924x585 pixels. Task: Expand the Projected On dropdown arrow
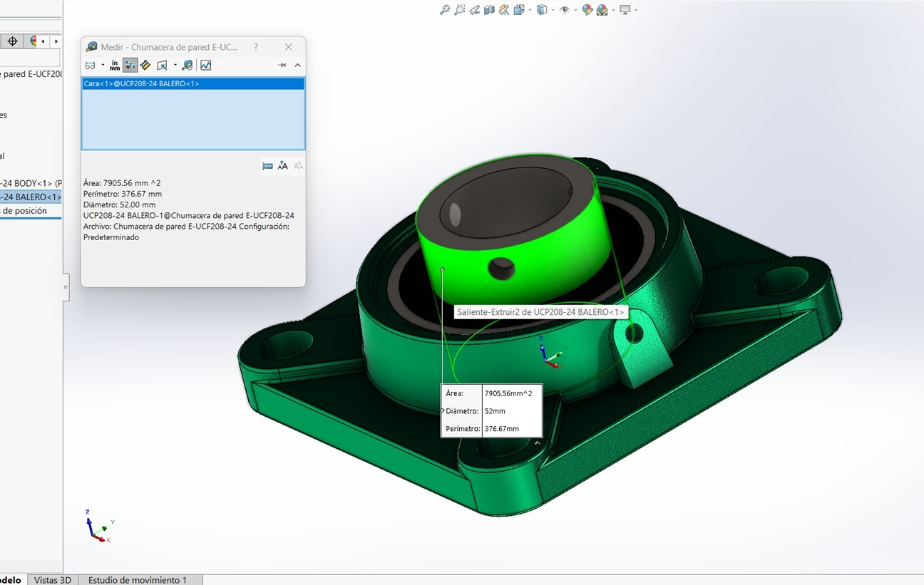coord(175,66)
